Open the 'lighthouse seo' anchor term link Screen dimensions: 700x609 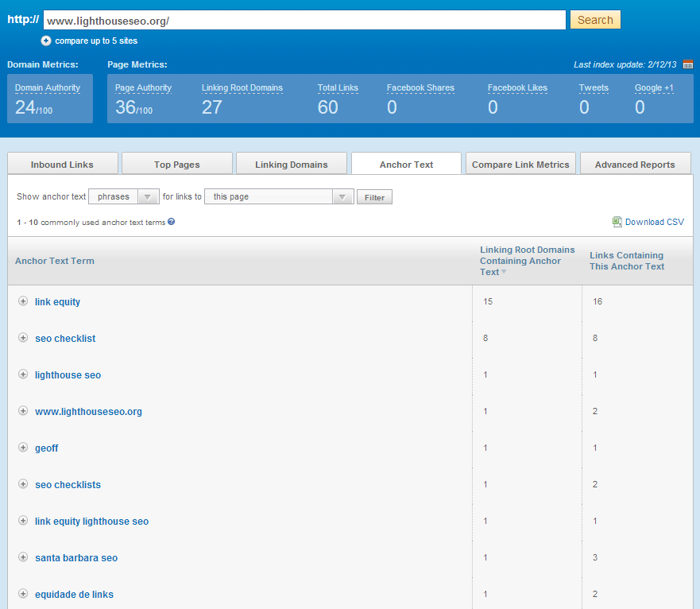click(x=68, y=375)
